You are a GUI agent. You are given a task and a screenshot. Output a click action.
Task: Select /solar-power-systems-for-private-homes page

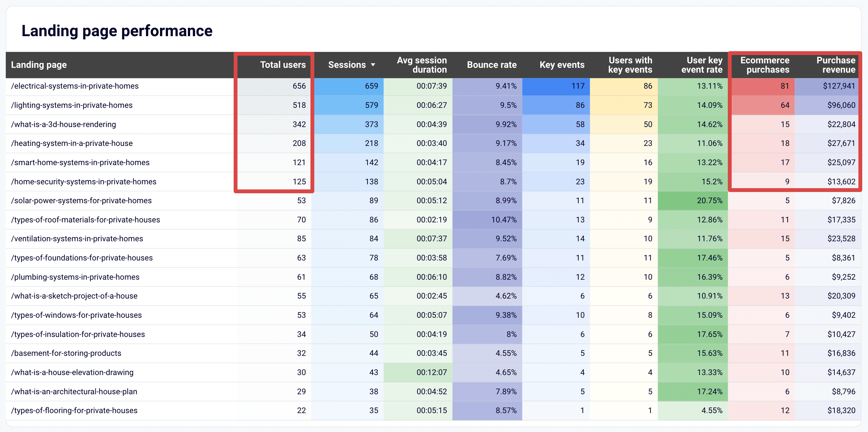pyautogui.click(x=81, y=201)
